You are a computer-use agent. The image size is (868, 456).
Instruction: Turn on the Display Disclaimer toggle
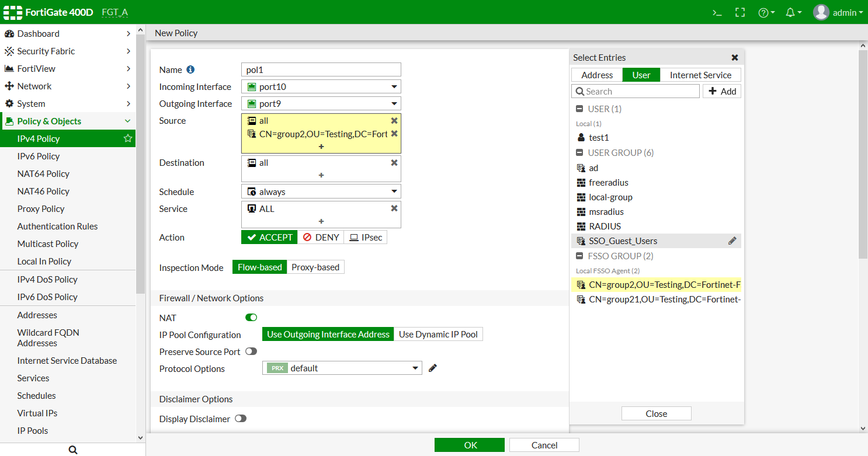(x=240, y=419)
